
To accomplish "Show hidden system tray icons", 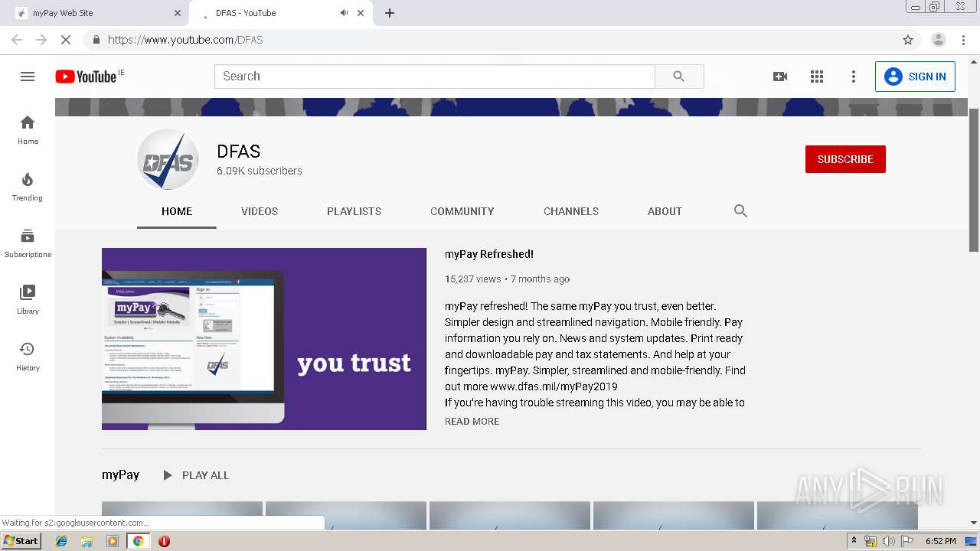I will (x=854, y=541).
